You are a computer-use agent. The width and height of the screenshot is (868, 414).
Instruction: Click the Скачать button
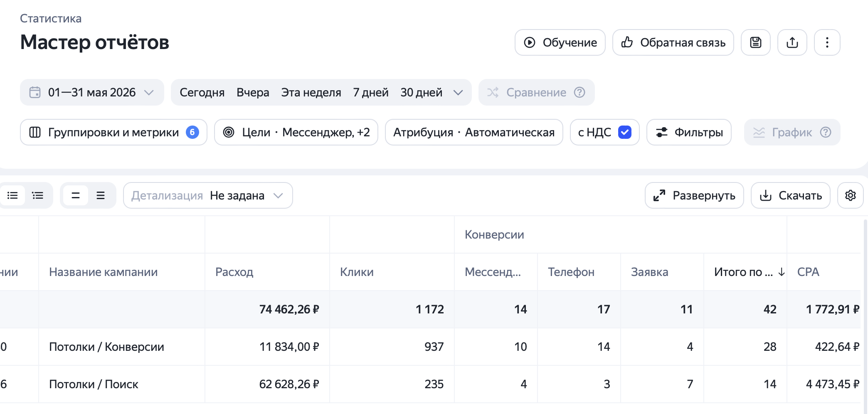[x=790, y=195]
